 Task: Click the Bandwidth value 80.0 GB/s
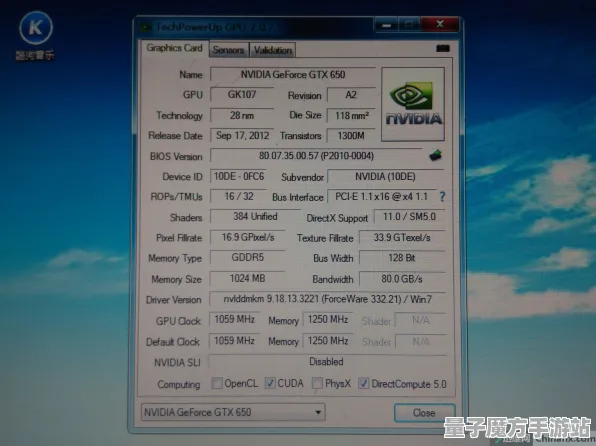tap(402, 279)
